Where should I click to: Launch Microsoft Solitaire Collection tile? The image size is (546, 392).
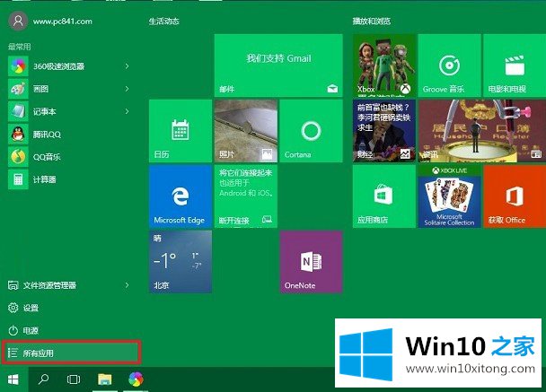[x=450, y=196]
